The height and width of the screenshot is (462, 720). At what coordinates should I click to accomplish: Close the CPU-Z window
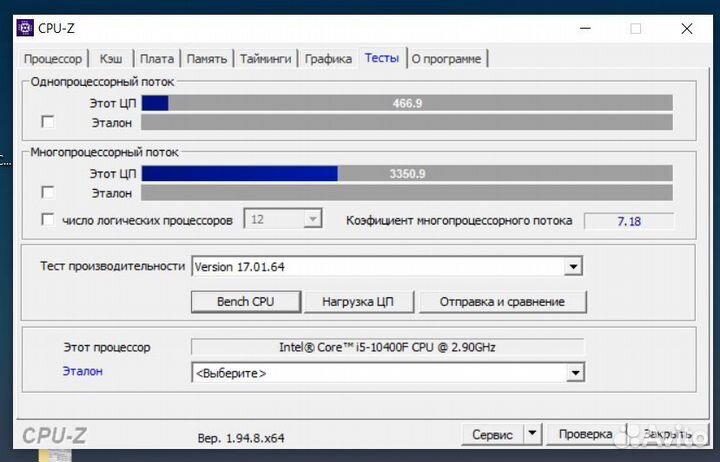[x=687, y=28]
